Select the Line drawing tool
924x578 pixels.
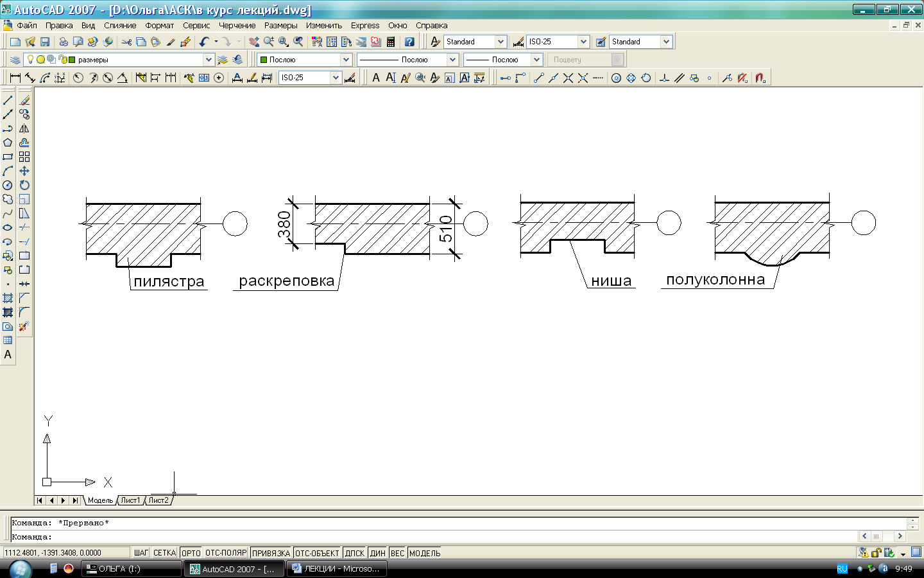(8, 100)
